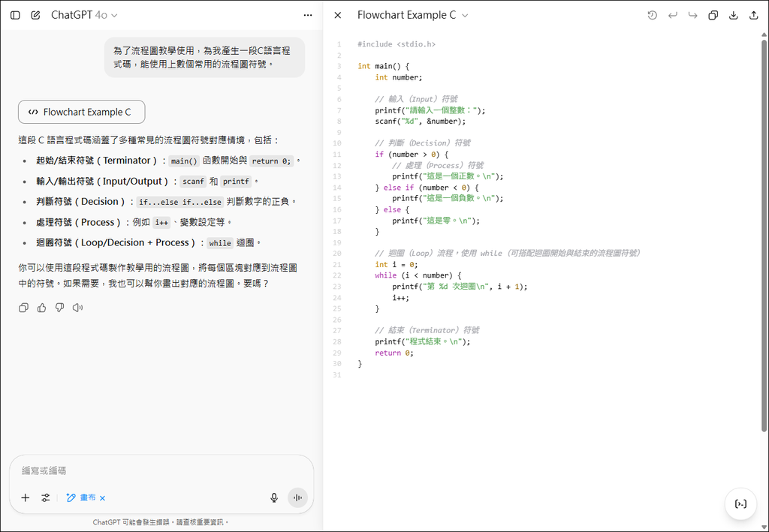Toggle the ChatGPT sidebar panel icon
The width and height of the screenshot is (769, 532).
click(15, 15)
